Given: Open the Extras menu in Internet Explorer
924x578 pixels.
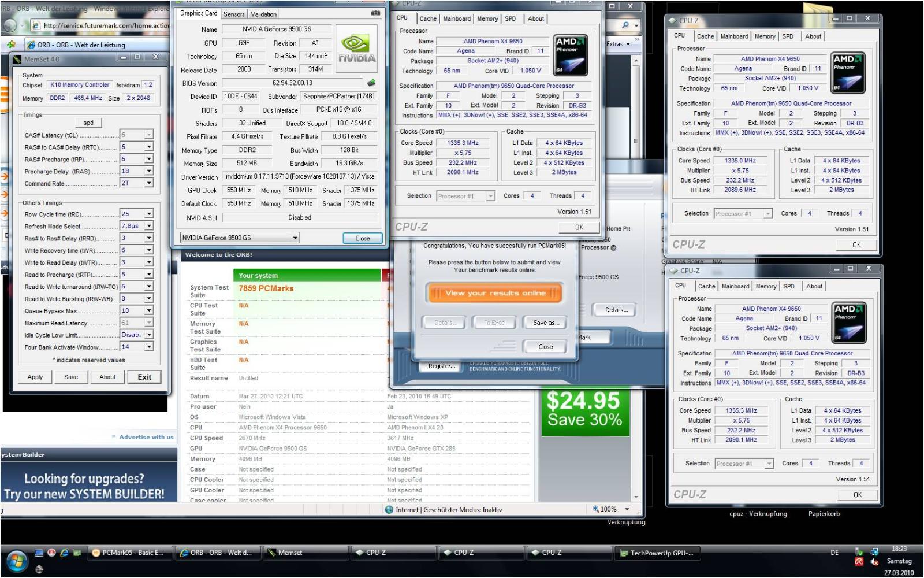Looking at the screenshot, I should 617,44.
